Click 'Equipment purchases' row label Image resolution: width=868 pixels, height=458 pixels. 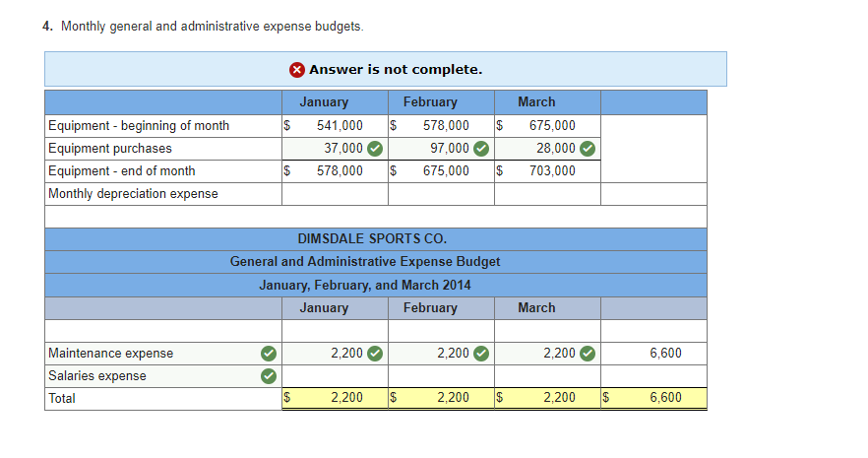(110, 149)
